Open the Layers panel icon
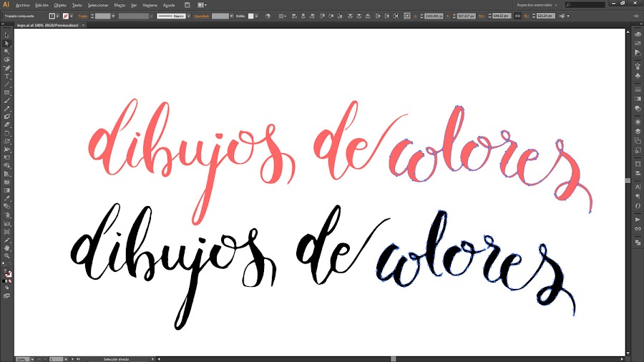Screen dimensions: 644x362 [x=638, y=132]
